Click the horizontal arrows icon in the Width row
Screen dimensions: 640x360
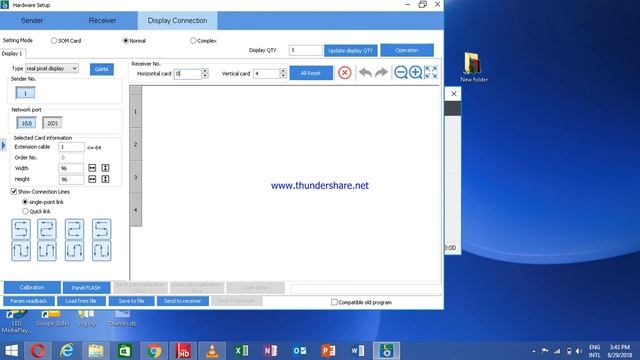[92, 168]
